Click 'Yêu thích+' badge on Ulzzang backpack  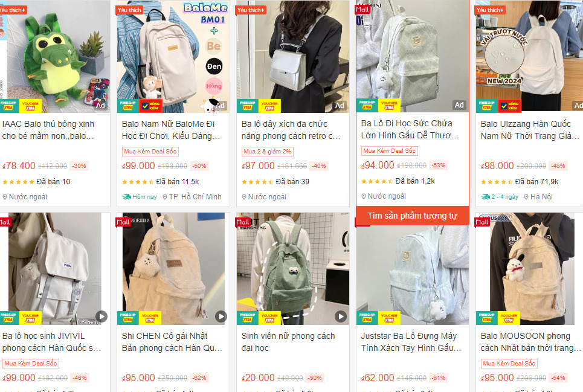[x=490, y=10]
